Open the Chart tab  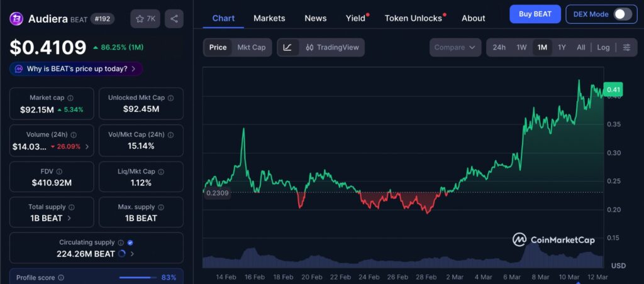223,18
